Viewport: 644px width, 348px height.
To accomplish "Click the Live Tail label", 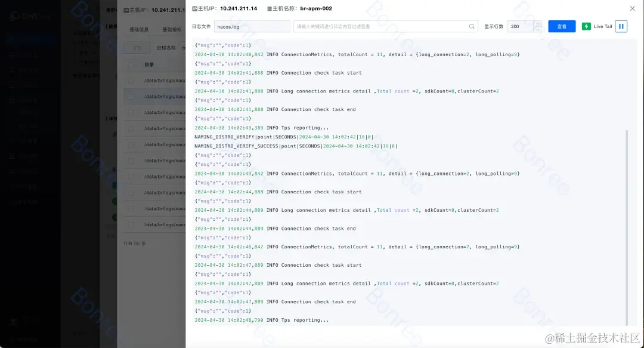I will 602,26.
